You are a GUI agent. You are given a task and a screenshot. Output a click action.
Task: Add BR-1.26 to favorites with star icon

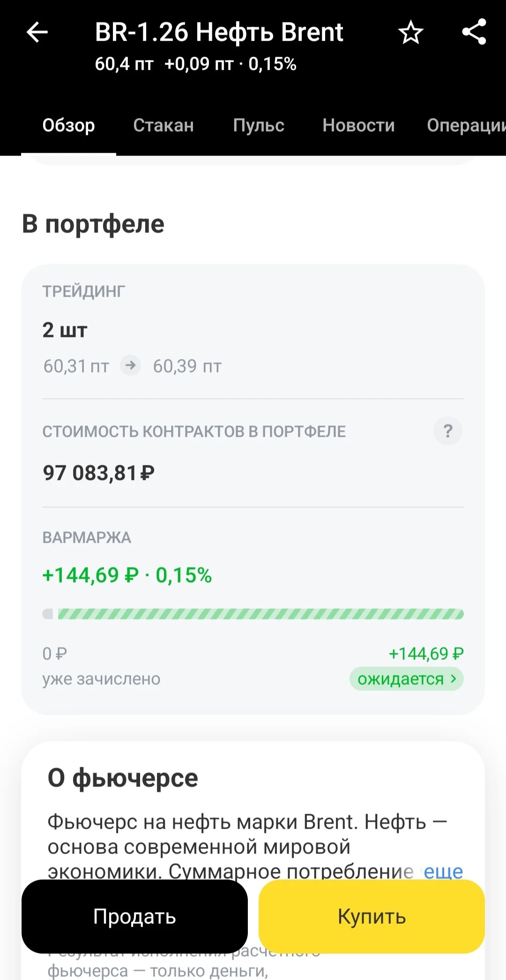pyautogui.click(x=411, y=32)
